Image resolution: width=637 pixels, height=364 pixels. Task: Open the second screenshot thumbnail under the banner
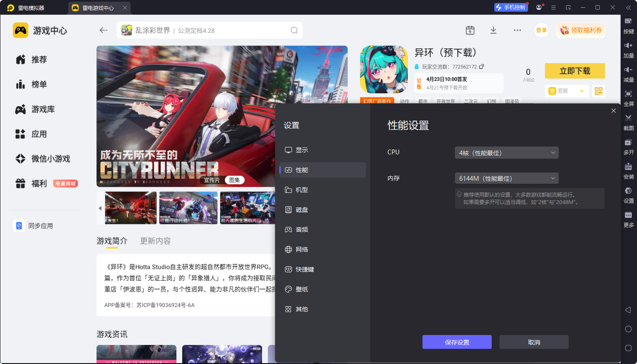coord(188,208)
